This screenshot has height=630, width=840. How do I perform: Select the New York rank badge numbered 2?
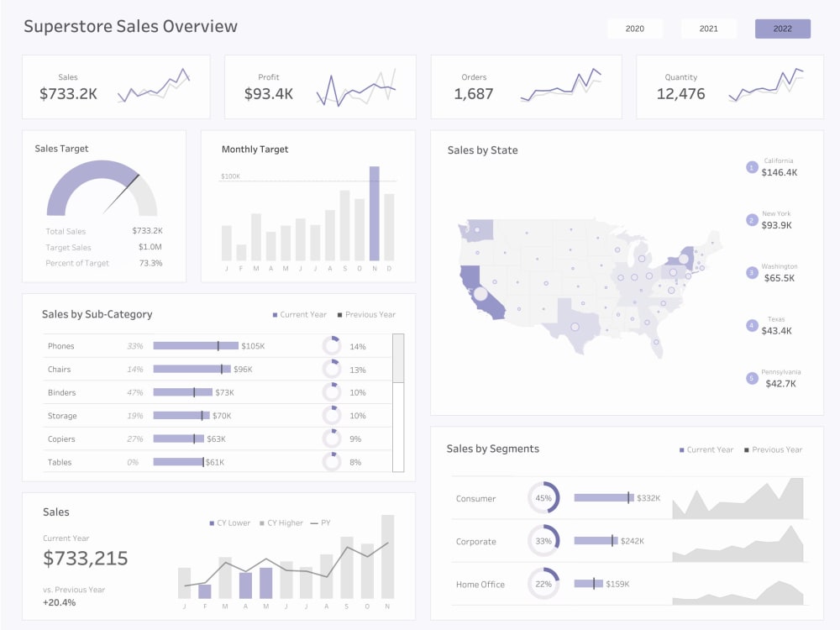point(752,220)
